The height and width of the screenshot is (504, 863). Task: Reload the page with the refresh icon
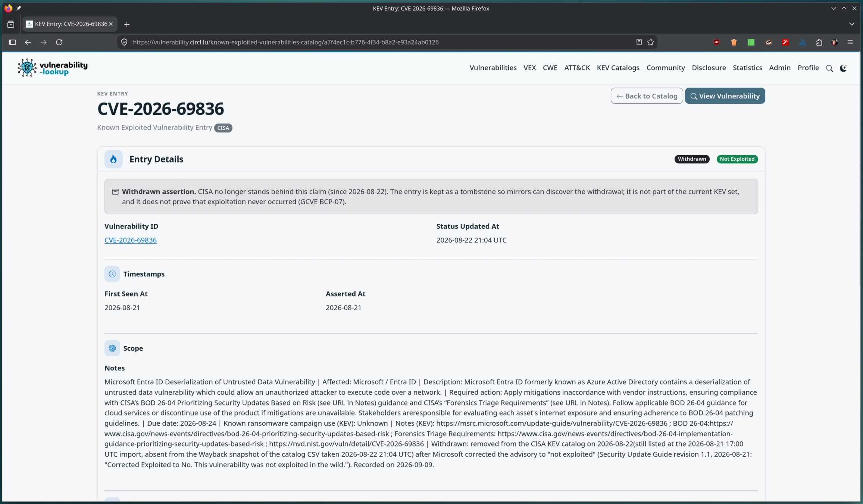click(59, 42)
